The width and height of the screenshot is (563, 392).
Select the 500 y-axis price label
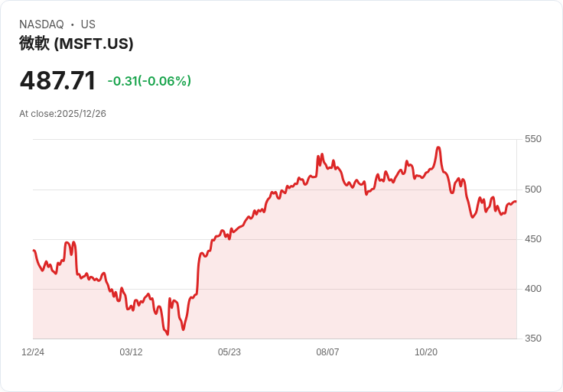click(532, 190)
